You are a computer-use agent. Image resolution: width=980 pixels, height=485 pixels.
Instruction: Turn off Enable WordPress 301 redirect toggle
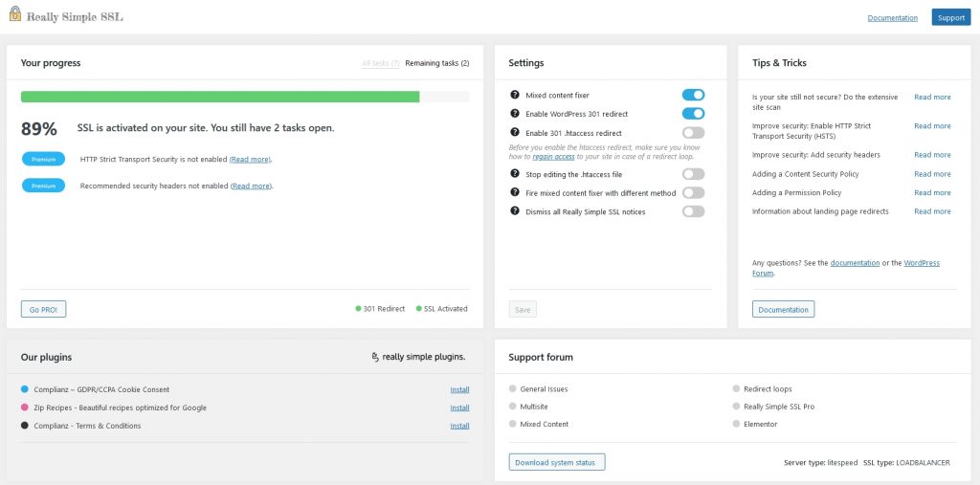(x=693, y=114)
